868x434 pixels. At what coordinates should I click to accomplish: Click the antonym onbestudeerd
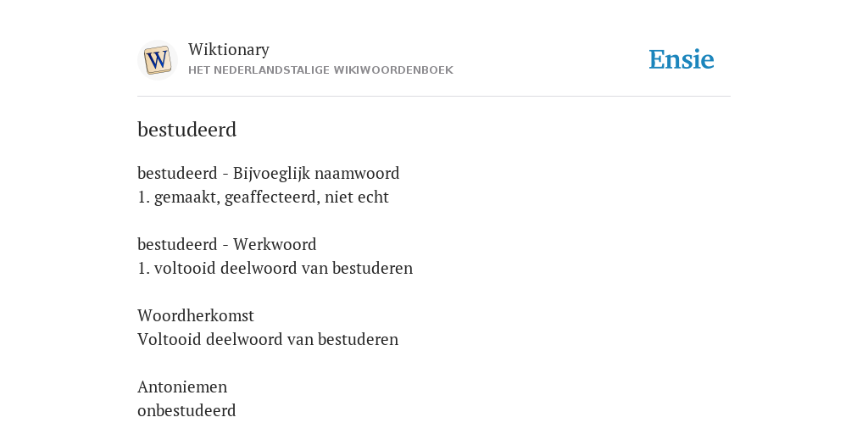[186, 410]
